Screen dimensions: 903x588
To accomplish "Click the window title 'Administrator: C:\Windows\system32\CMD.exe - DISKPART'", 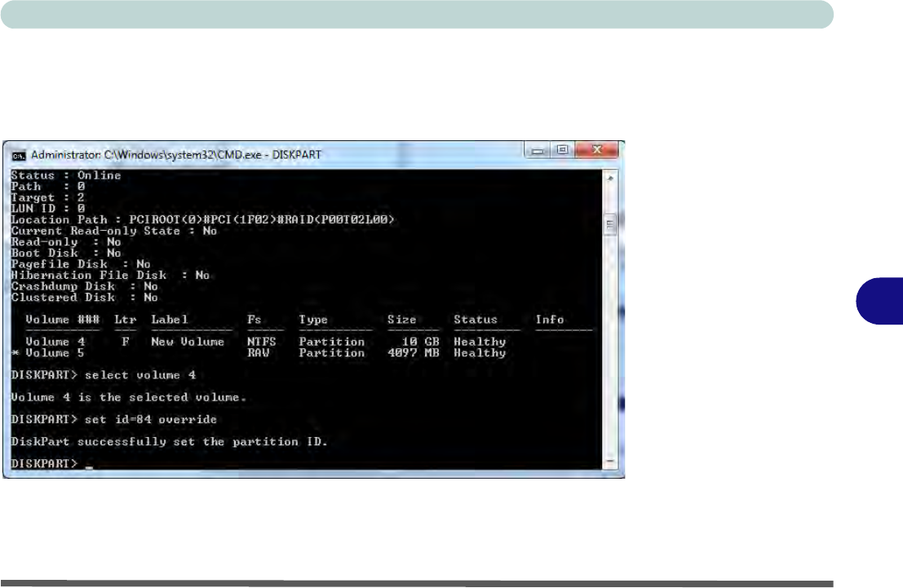I will click(x=175, y=155).
